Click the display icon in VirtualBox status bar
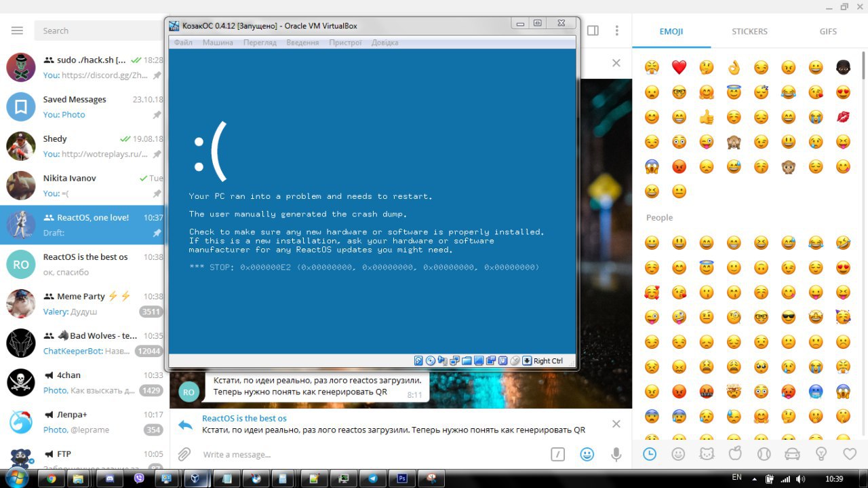Image resolution: width=868 pixels, height=488 pixels. [x=479, y=360]
